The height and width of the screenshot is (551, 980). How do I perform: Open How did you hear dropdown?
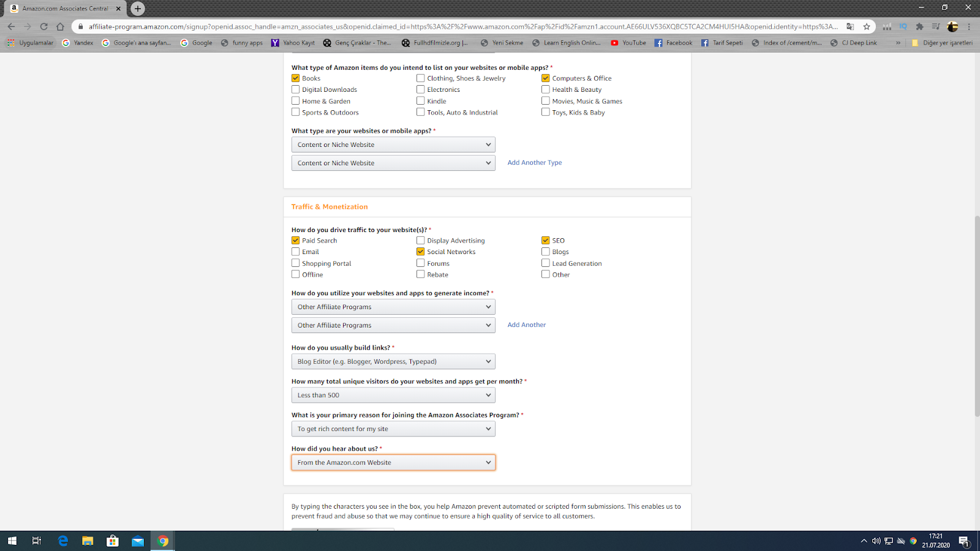393,462
